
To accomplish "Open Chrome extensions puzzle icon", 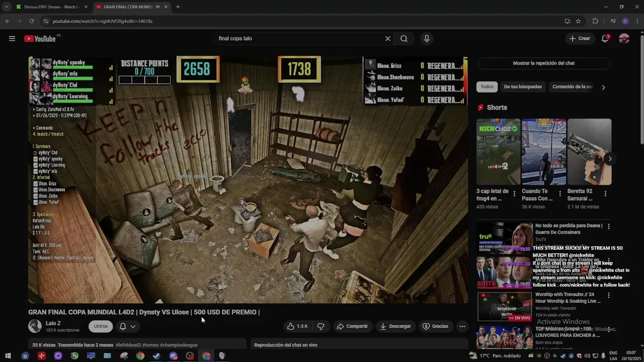I will [x=595, y=21].
